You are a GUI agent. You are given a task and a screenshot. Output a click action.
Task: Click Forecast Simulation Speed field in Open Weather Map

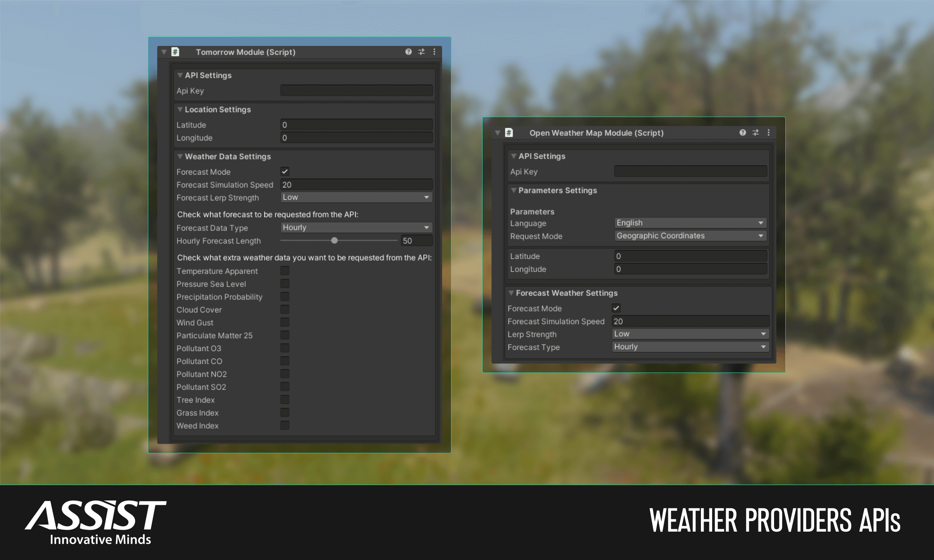coord(690,321)
